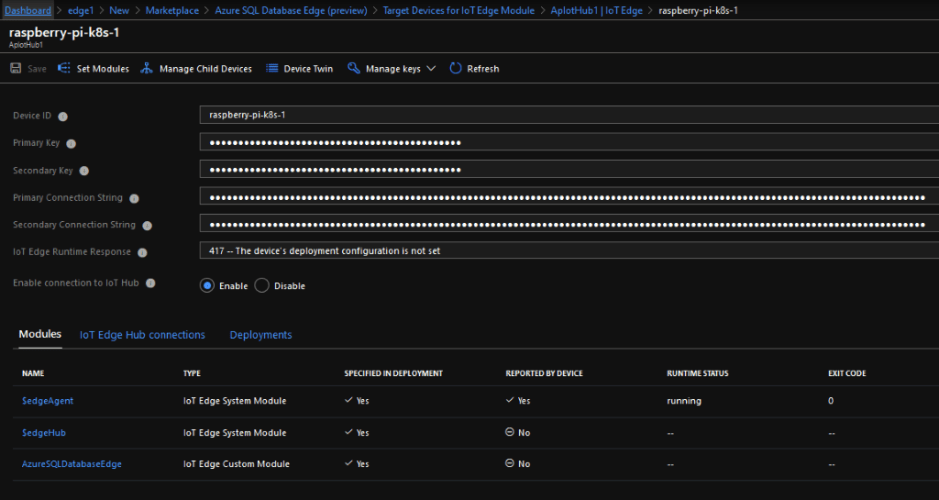Click the Device ID input field

[568, 115]
